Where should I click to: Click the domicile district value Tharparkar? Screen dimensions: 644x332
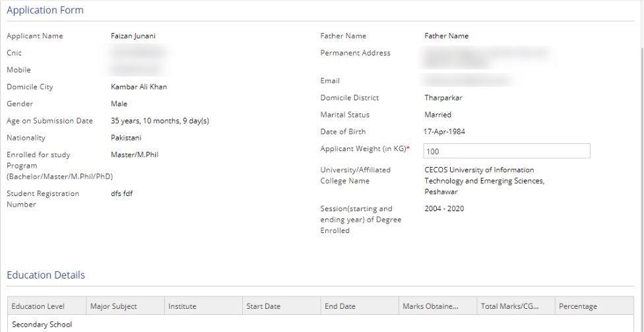443,98
